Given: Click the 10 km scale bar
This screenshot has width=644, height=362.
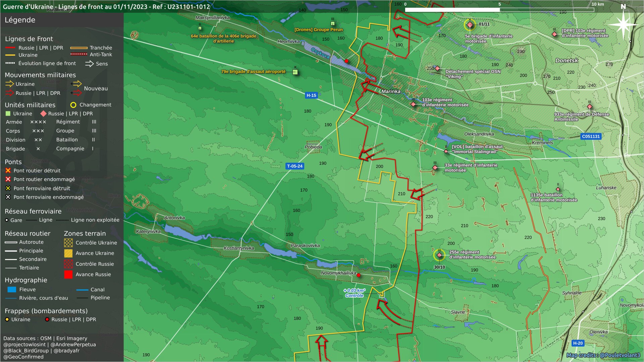Looking at the screenshot, I should [x=499, y=9].
